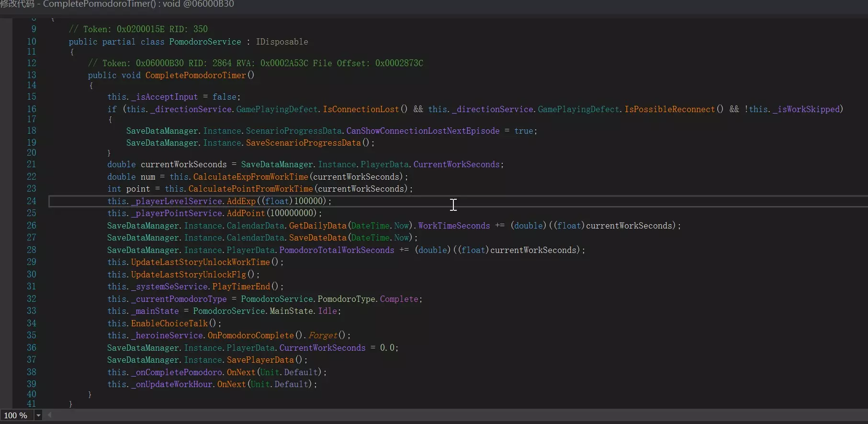Click the PomodoroService class name on line 10
This screenshot has width=868, height=424.
[205, 42]
